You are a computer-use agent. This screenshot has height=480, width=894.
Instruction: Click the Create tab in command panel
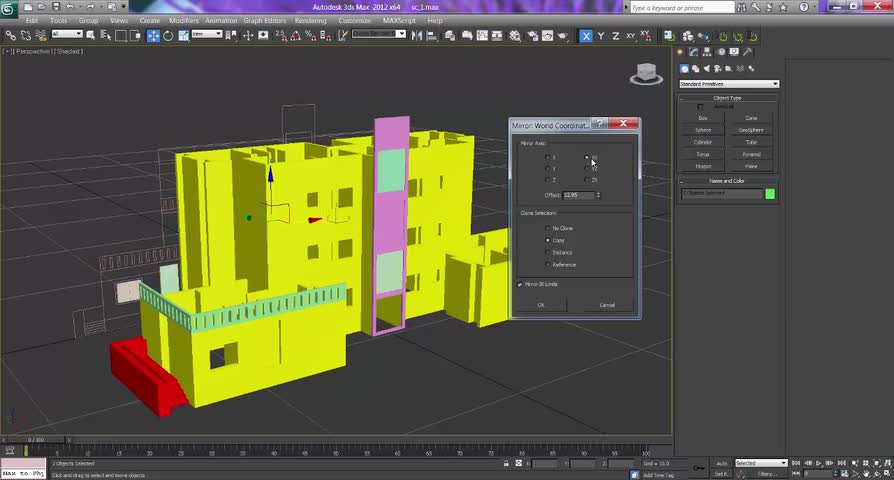click(681, 52)
